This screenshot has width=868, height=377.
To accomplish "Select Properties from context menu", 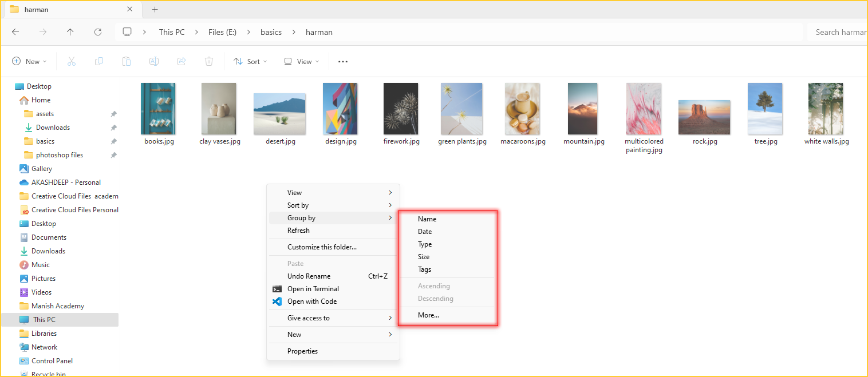I will pyautogui.click(x=302, y=351).
